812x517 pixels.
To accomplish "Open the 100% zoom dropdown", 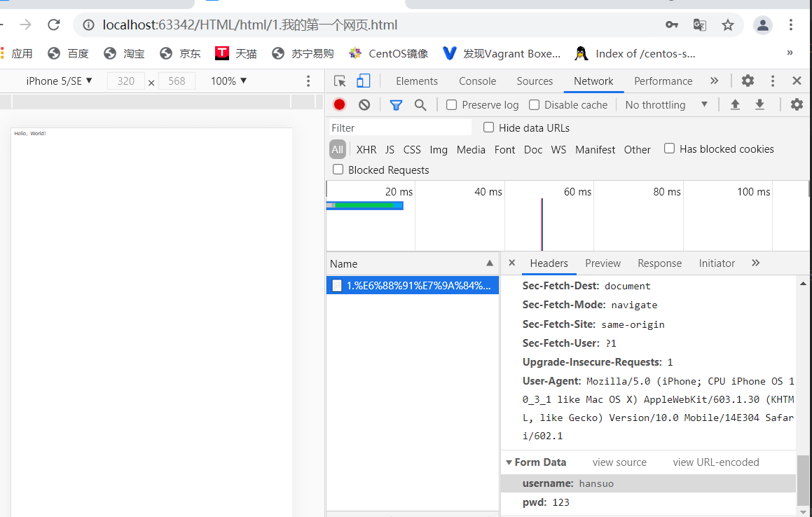I will coord(229,81).
